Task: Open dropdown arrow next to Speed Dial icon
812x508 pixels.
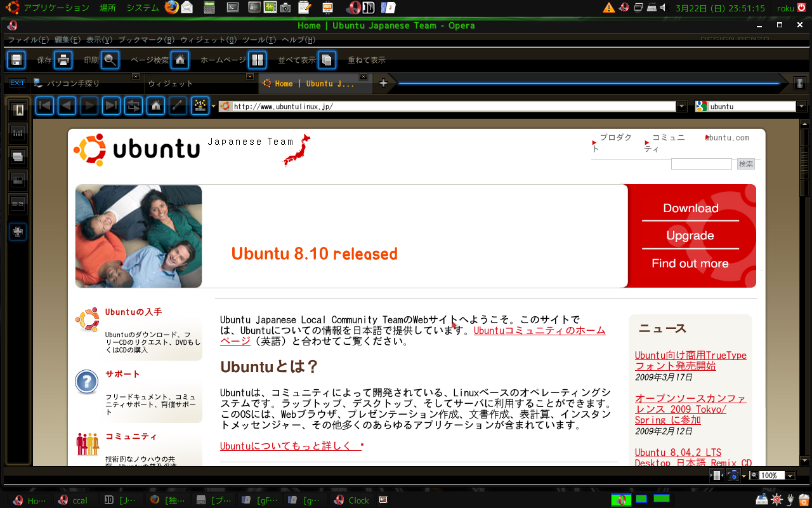Action: click(214, 106)
